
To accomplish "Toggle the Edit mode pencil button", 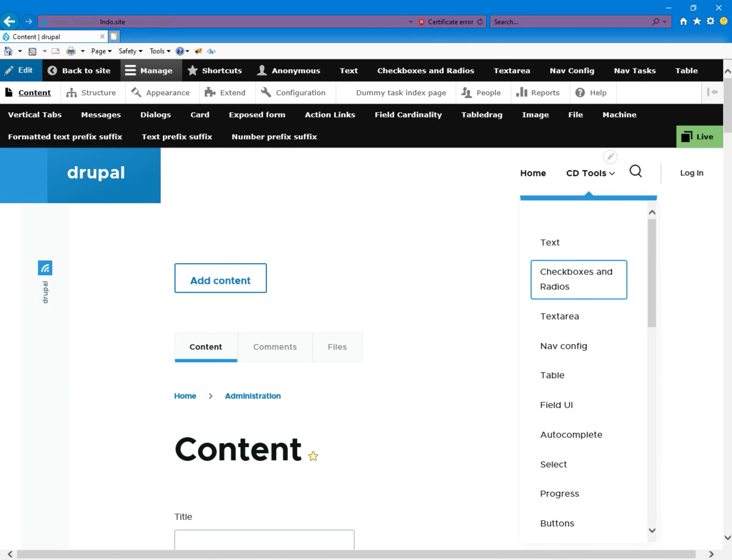I will (x=21, y=70).
